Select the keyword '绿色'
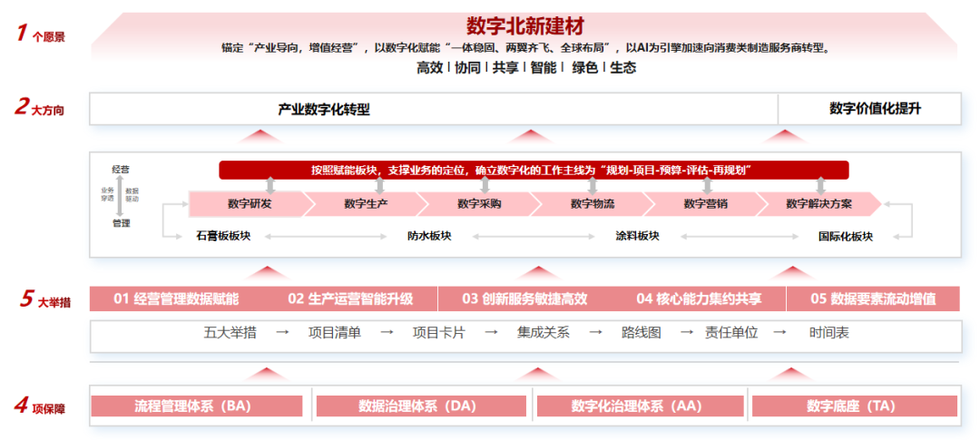Viewport: 980px width, 440px height. [x=585, y=68]
